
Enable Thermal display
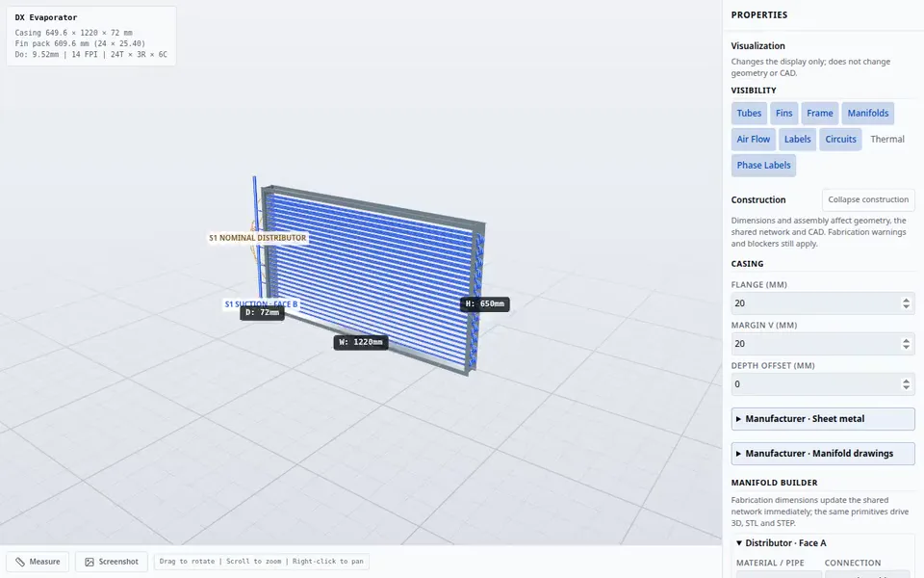point(886,139)
